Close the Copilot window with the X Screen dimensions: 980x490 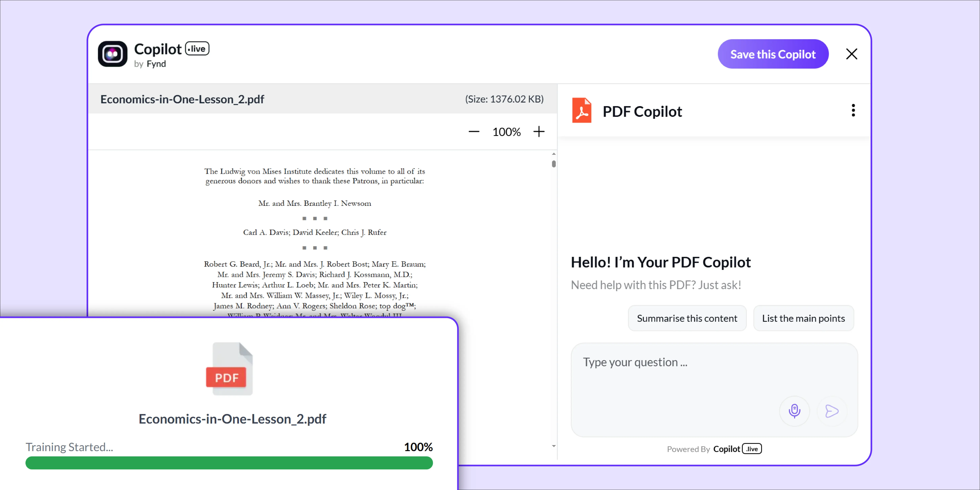(x=851, y=54)
